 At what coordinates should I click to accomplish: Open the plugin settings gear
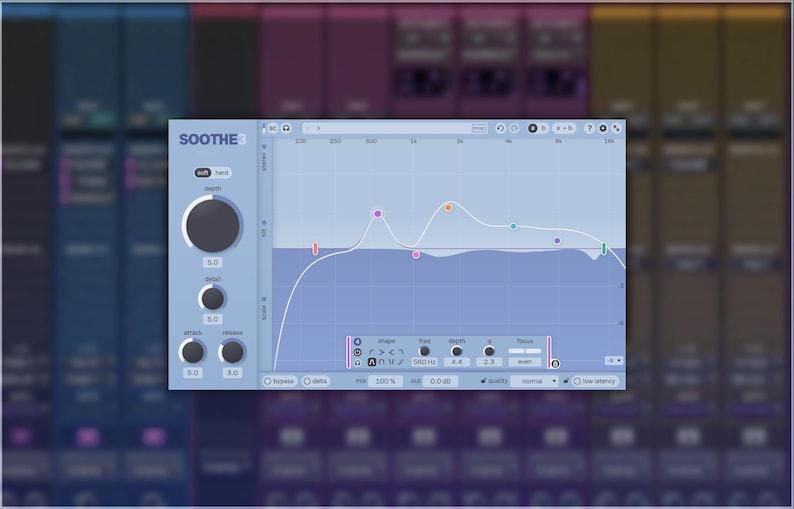coord(603,128)
